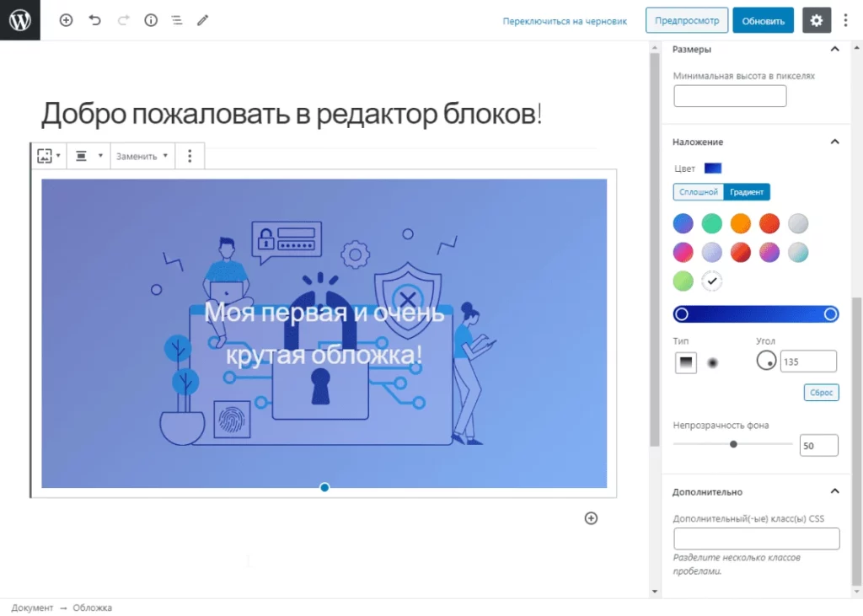Select the red color swatch in overlay
863x616 pixels.
point(769,222)
